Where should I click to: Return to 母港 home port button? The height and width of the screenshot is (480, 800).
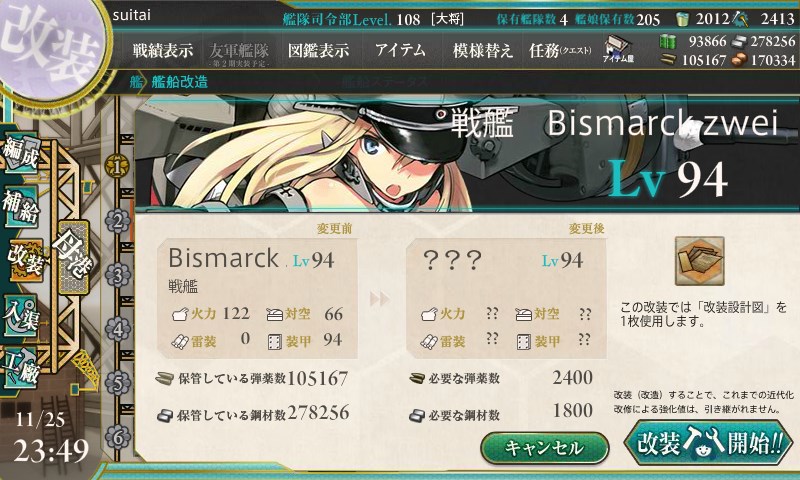pyautogui.click(x=74, y=257)
